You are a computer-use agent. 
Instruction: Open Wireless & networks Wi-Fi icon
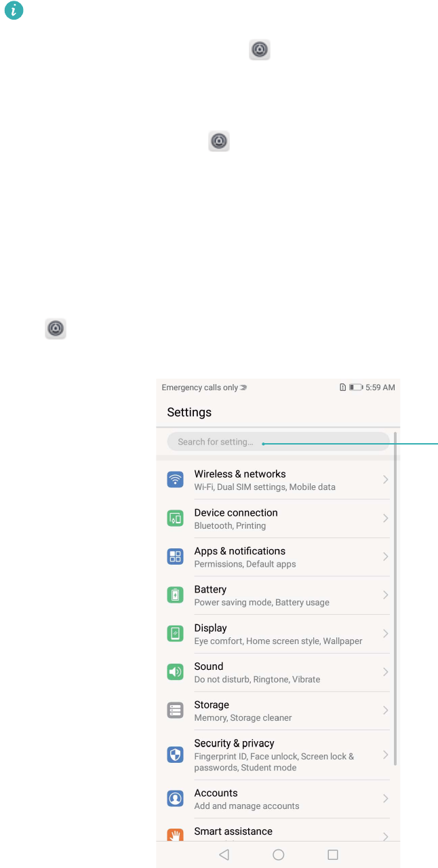(176, 480)
